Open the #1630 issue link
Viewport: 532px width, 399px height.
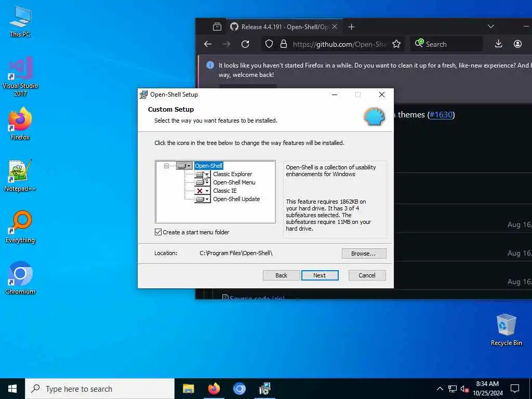(441, 115)
